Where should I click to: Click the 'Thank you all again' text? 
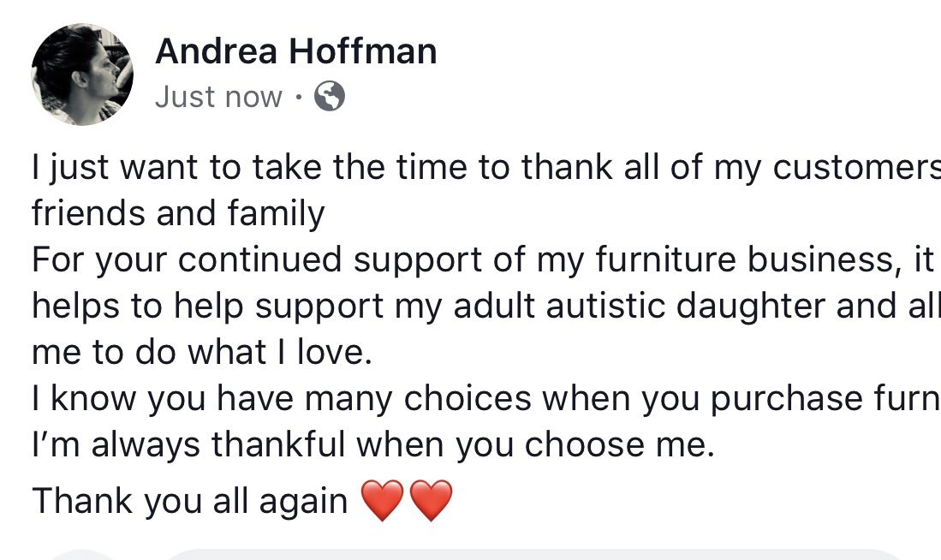click(189, 501)
